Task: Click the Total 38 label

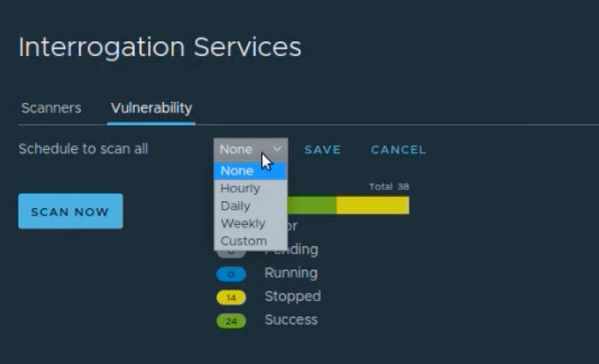Action: point(388,186)
